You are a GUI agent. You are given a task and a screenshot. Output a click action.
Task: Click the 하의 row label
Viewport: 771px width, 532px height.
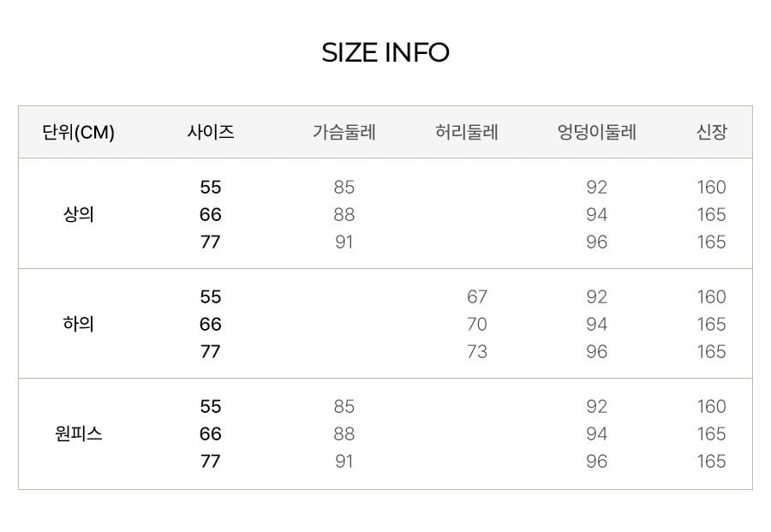(x=78, y=324)
